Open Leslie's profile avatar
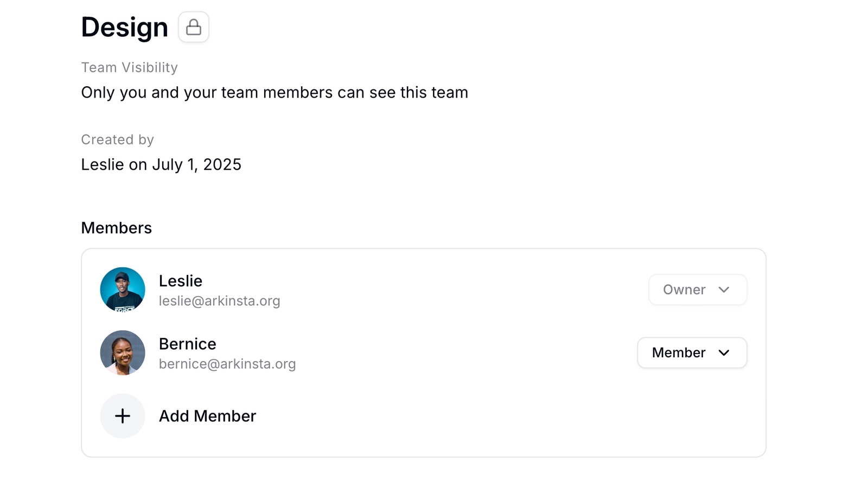868x488 pixels. coord(123,290)
